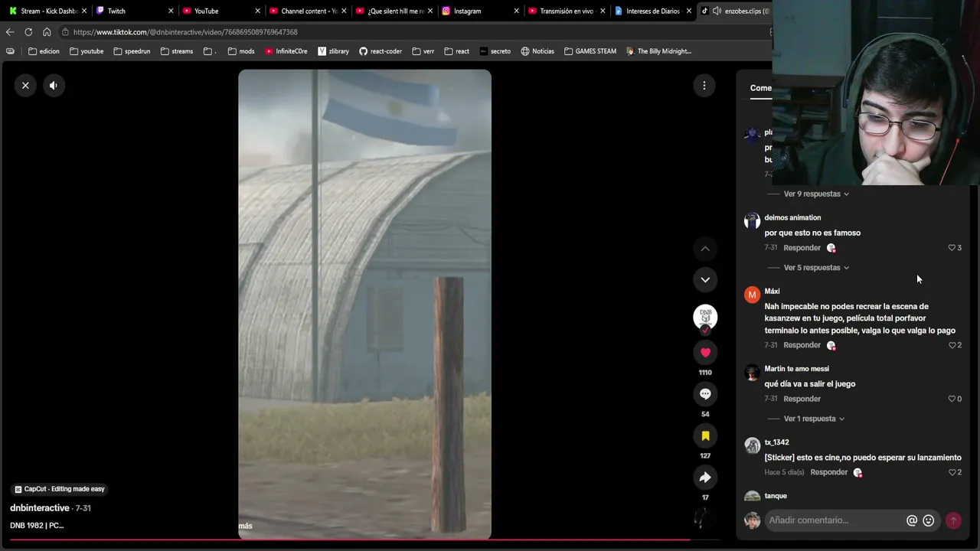This screenshot has width=980, height=551.
Task: Close the Intereses de Diarios tab
Action: coord(689,11)
